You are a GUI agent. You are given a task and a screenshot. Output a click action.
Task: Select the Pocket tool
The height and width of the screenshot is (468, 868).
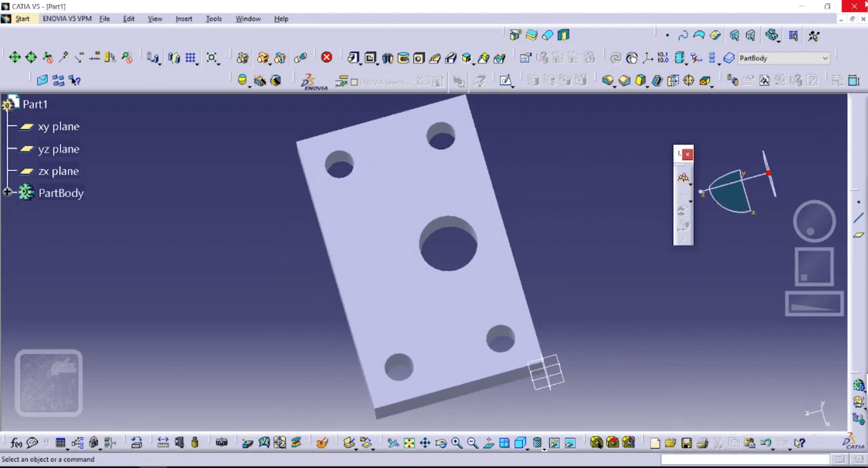click(371, 58)
